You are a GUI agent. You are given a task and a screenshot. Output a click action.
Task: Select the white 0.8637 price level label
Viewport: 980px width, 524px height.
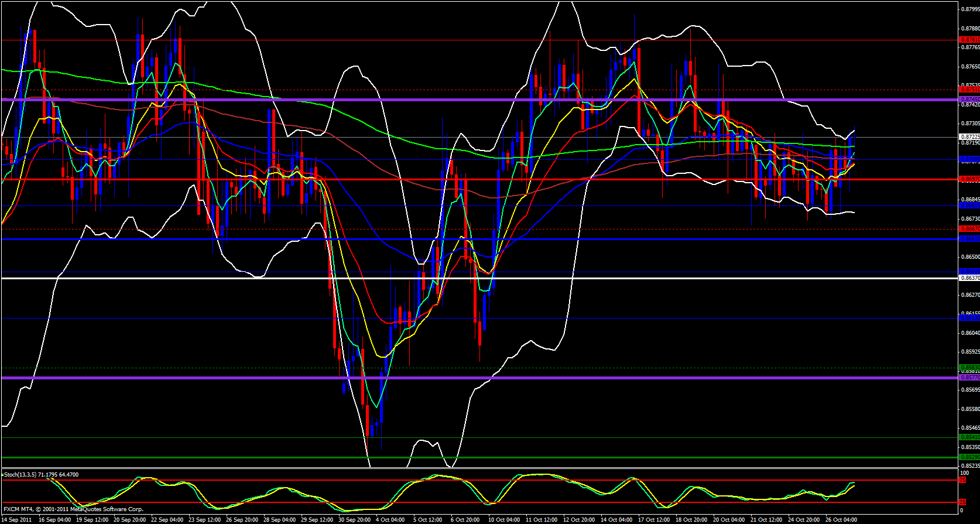[x=969, y=278]
